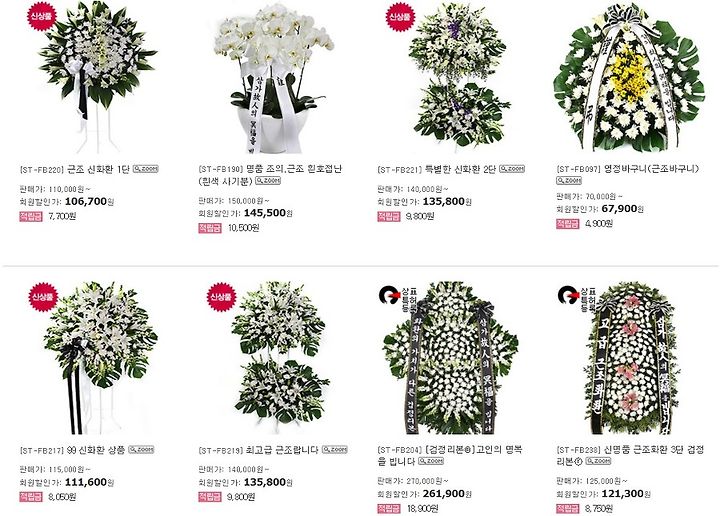Image resolution: width=720 pixels, height=516 pixels.
Task: Select the yellow-center basket ST-FB097 image
Action: tap(629, 77)
